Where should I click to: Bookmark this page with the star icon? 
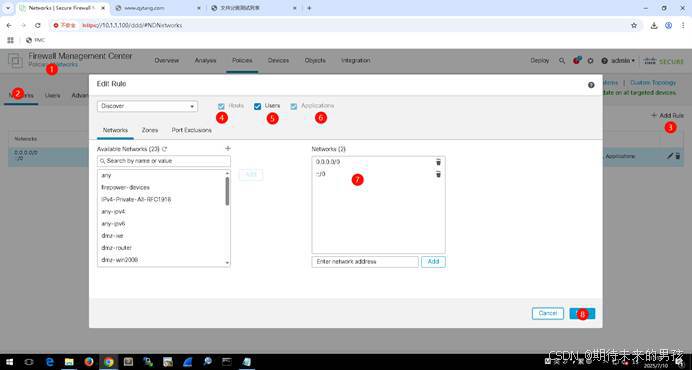(634, 26)
